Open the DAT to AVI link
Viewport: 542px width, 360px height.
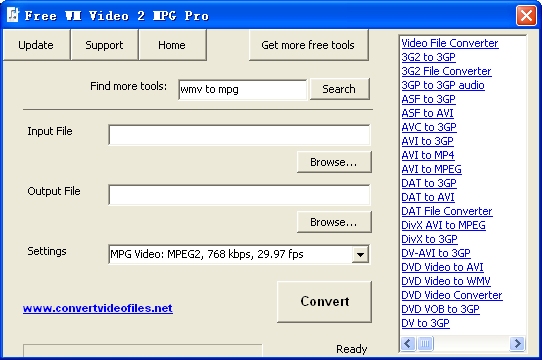[428, 197]
